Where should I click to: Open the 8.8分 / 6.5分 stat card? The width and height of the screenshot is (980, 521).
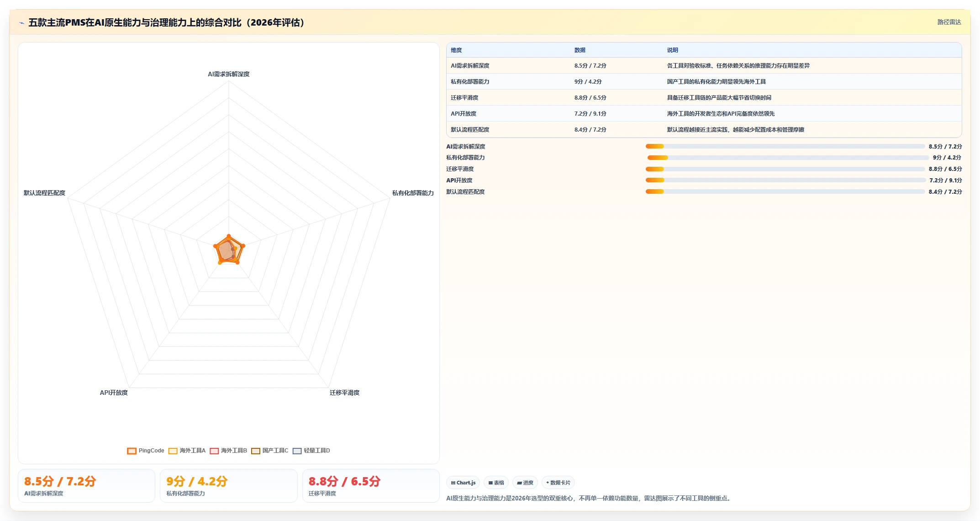click(x=371, y=486)
